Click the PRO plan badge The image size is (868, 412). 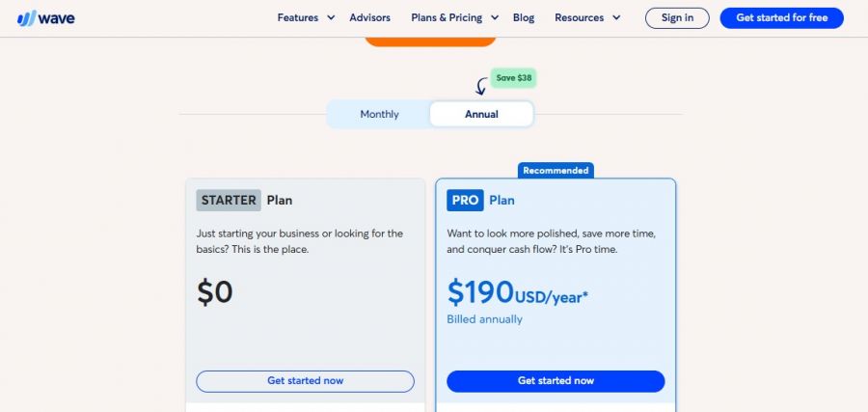(x=465, y=201)
